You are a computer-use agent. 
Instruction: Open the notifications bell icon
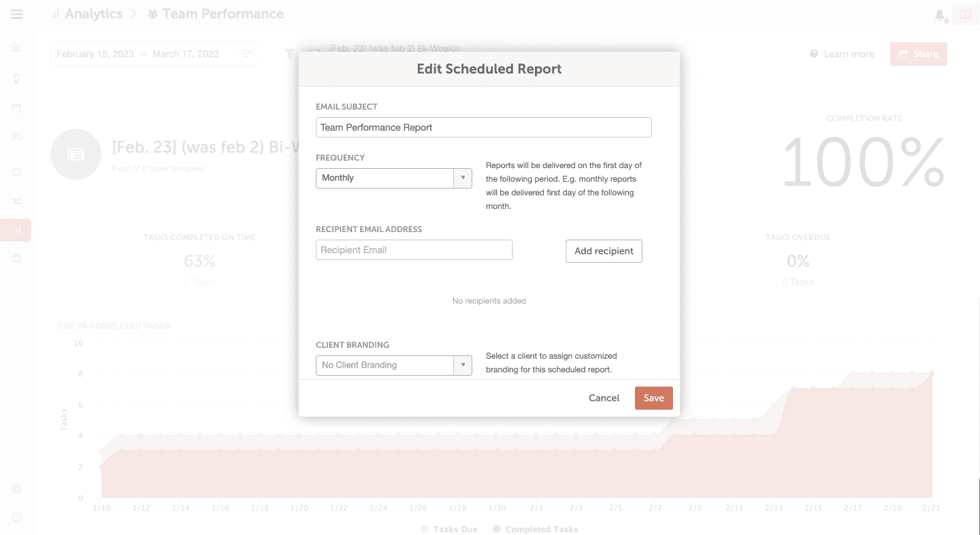(x=940, y=14)
